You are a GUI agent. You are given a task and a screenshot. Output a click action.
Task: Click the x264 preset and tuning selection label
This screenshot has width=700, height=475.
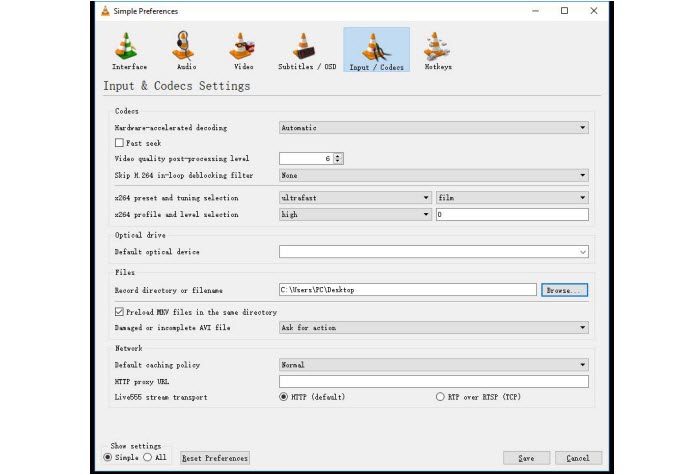[176, 198]
